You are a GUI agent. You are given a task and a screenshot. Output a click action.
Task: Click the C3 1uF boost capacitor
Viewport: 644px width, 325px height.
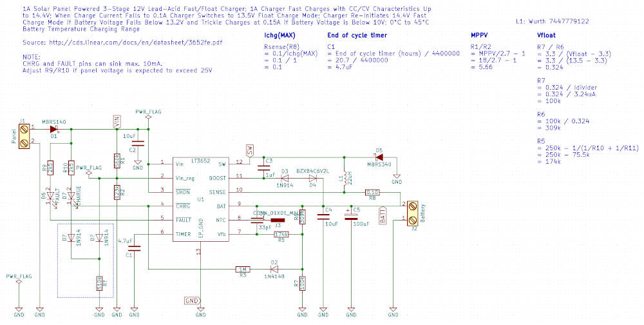[263, 168]
